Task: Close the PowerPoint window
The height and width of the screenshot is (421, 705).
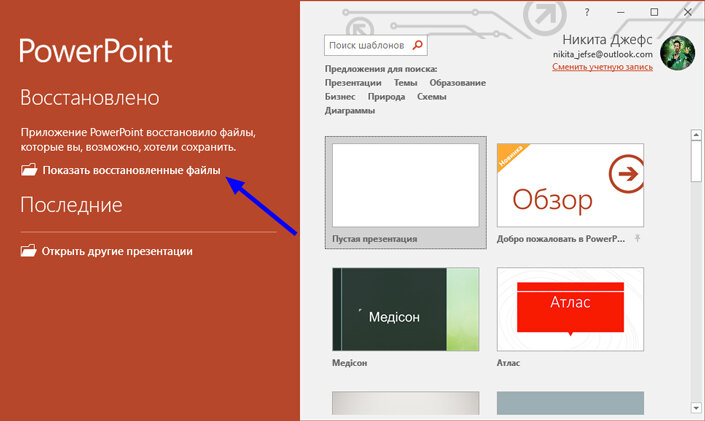Action: 687,12
